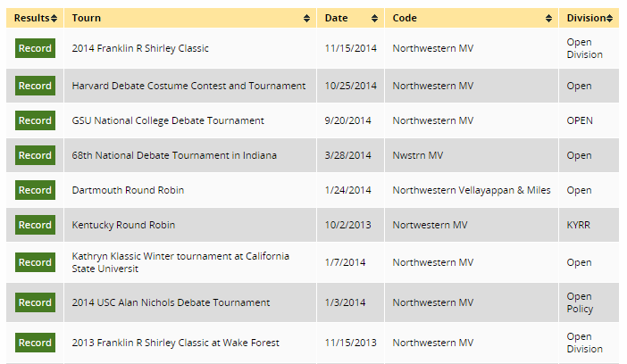
Task: View Record for 68th National Debate Tournament
Action: (x=35, y=155)
